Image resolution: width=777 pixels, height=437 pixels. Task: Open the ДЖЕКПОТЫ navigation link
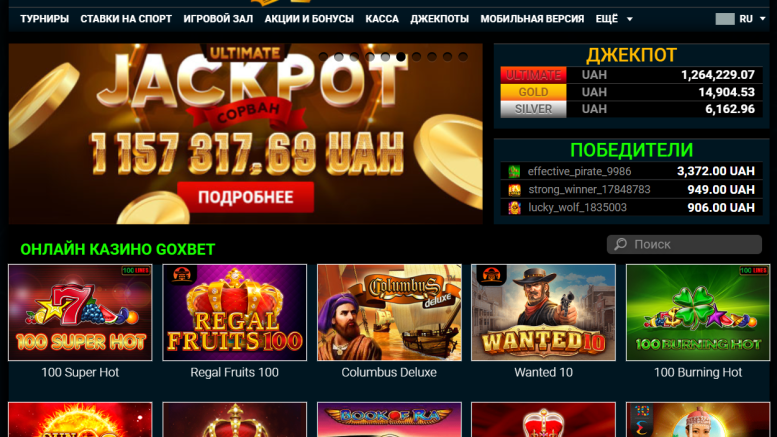439,19
